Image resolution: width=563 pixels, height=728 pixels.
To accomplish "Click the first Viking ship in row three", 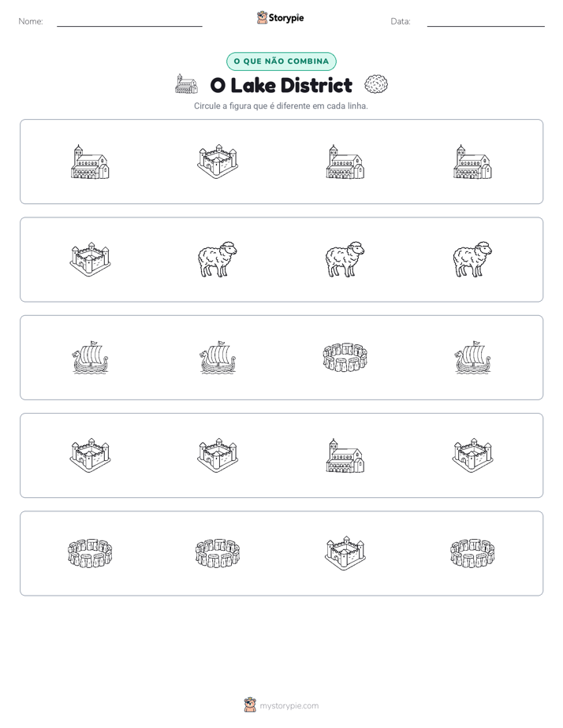I will pos(90,358).
